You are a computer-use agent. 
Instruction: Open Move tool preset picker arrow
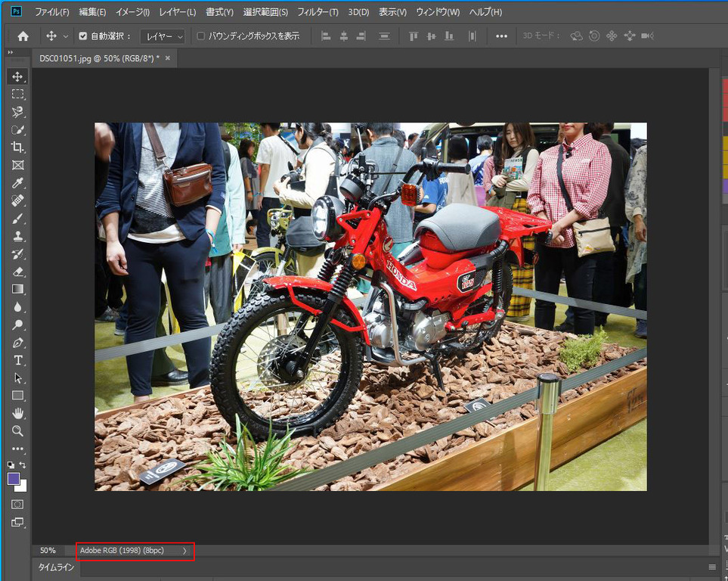66,36
